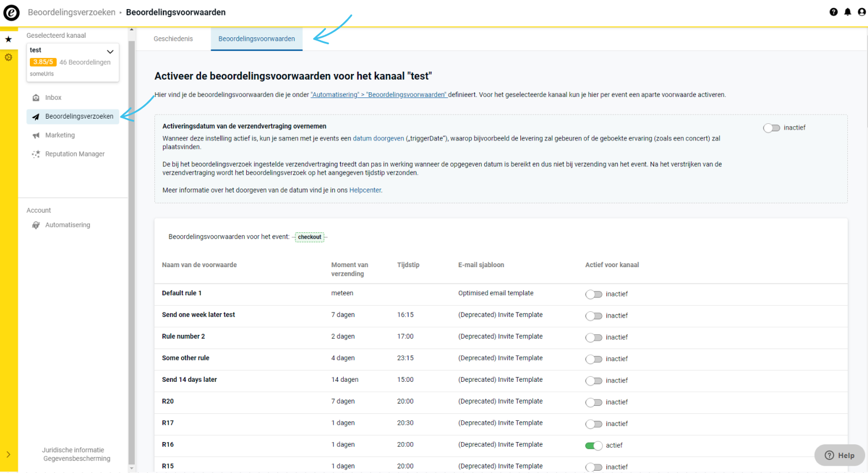The width and height of the screenshot is (868, 473).
Task: Click the checkout event tag
Action: point(310,237)
